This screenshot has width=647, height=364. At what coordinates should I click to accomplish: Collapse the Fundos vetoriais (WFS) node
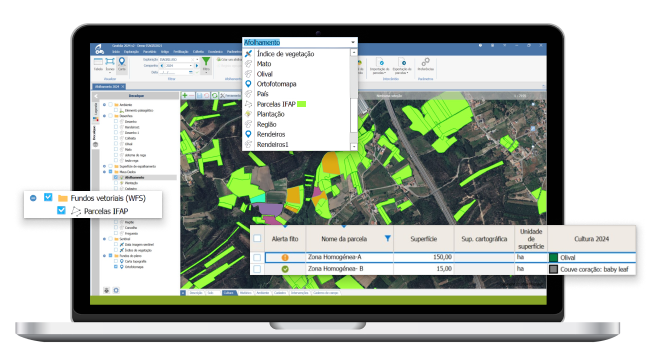[33, 198]
